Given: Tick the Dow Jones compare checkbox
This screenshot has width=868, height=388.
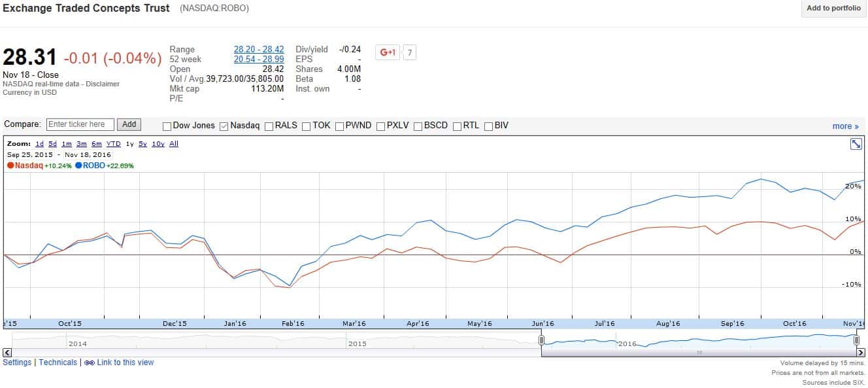Looking at the screenshot, I should (167, 126).
